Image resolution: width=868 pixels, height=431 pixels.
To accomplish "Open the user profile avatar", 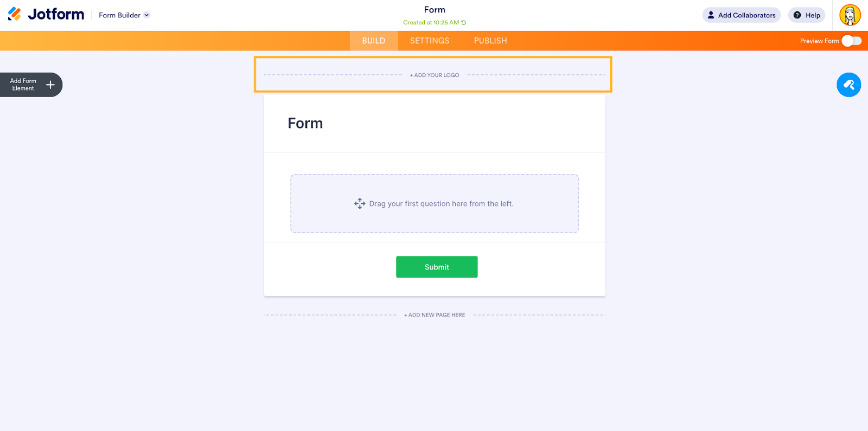I will (850, 15).
